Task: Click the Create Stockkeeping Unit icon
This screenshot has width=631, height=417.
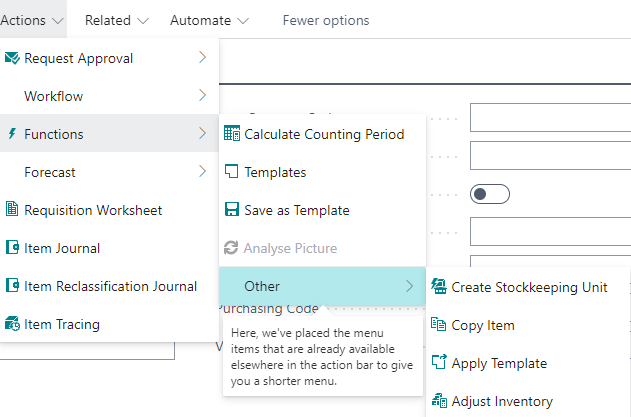Action: point(438,287)
